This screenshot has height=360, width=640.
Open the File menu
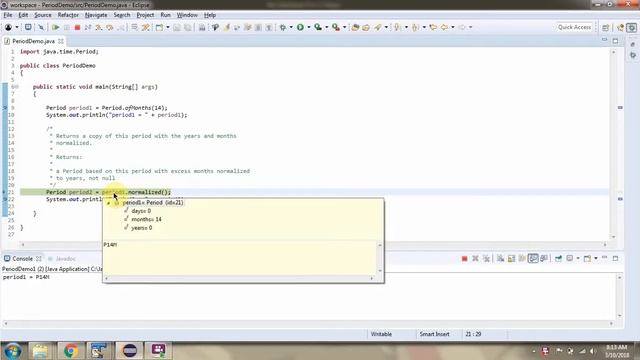pos(8,15)
